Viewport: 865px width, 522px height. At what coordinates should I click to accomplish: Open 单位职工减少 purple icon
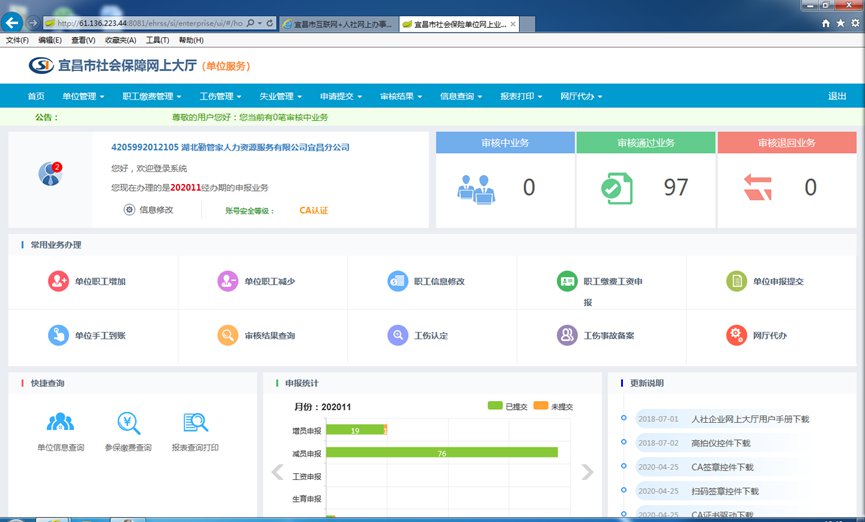pos(228,282)
